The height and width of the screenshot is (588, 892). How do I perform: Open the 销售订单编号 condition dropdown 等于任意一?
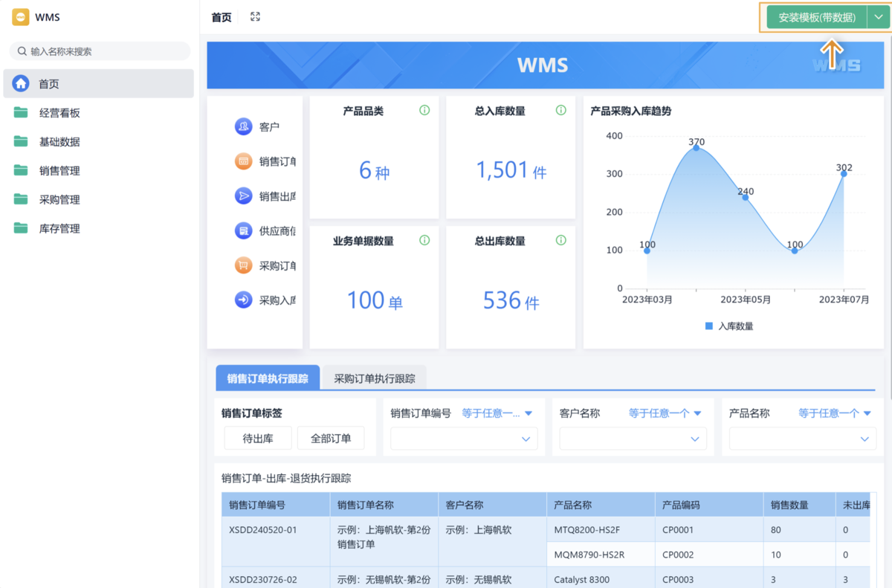click(497, 413)
